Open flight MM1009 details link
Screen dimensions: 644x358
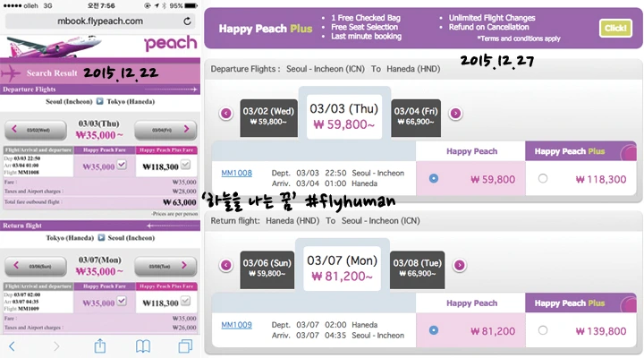click(236, 325)
